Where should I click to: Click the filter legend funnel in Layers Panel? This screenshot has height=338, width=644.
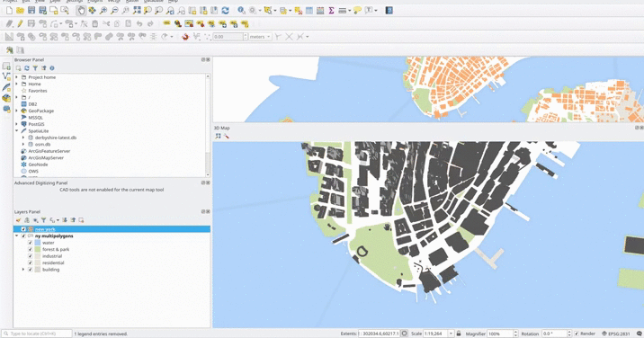coord(43,220)
